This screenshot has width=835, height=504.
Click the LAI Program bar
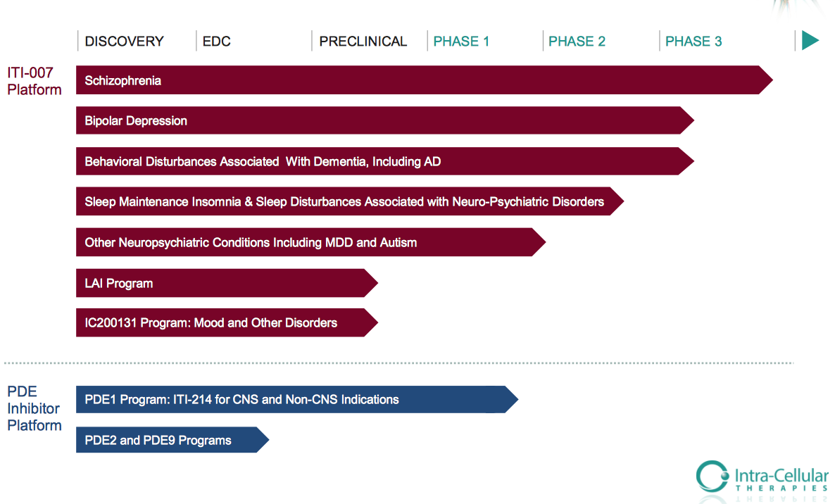point(225,284)
